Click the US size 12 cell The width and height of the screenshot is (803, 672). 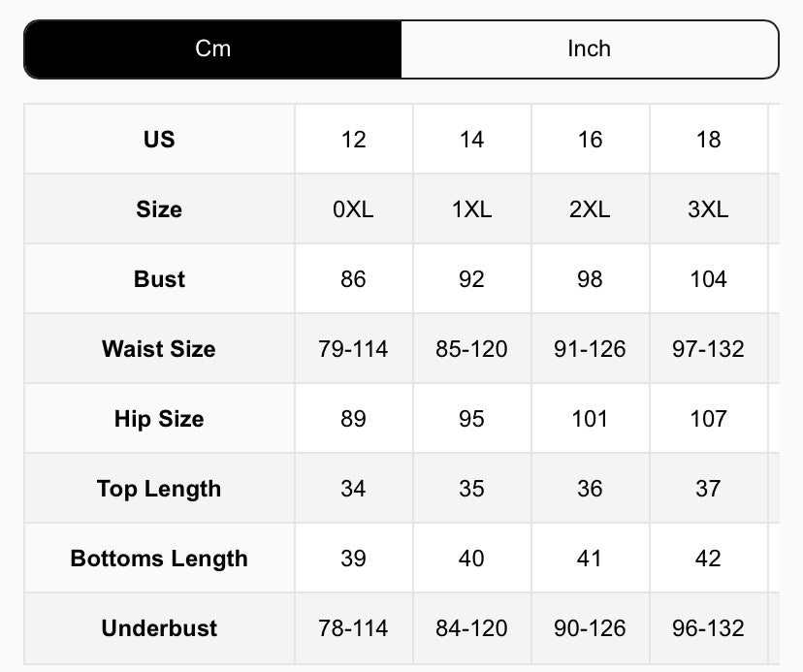click(x=353, y=139)
